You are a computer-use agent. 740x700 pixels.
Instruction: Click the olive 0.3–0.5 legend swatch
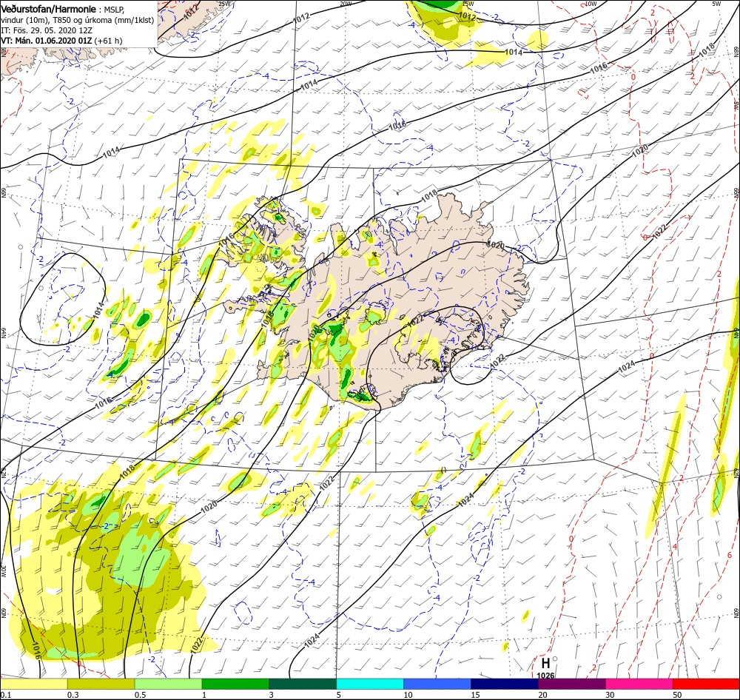(x=101, y=684)
